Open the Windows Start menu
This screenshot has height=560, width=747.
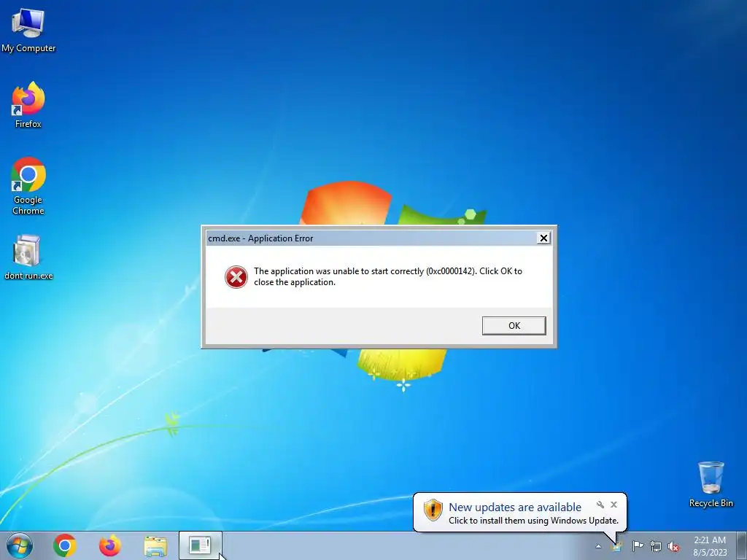20,545
